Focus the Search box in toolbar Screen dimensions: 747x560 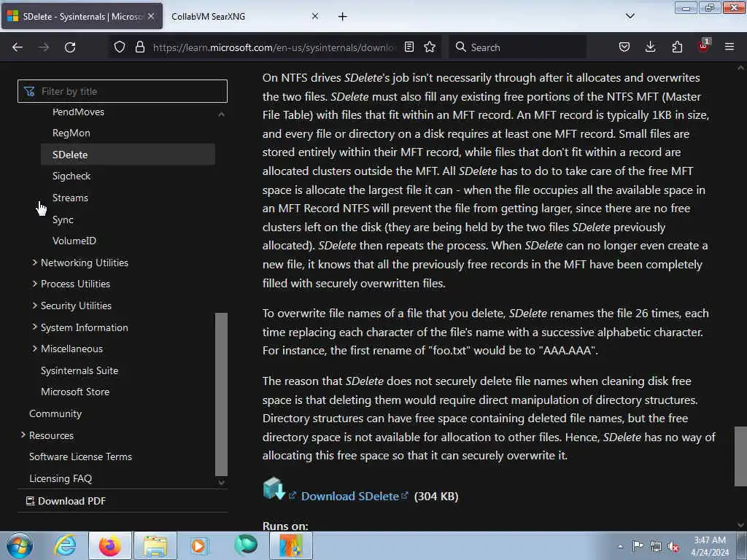point(518,47)
